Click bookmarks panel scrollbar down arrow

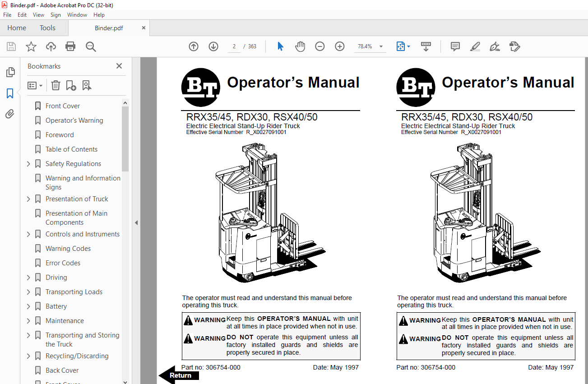(125, 382)
